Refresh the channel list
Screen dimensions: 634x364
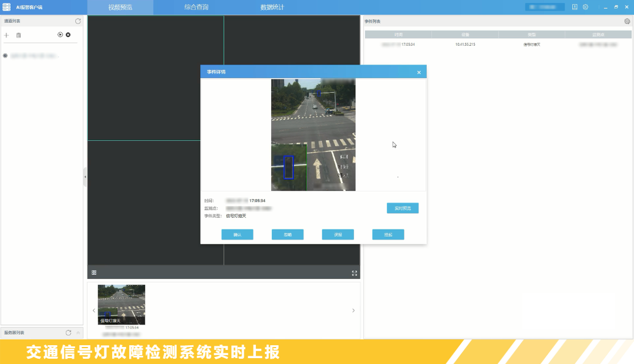(78, 21)
